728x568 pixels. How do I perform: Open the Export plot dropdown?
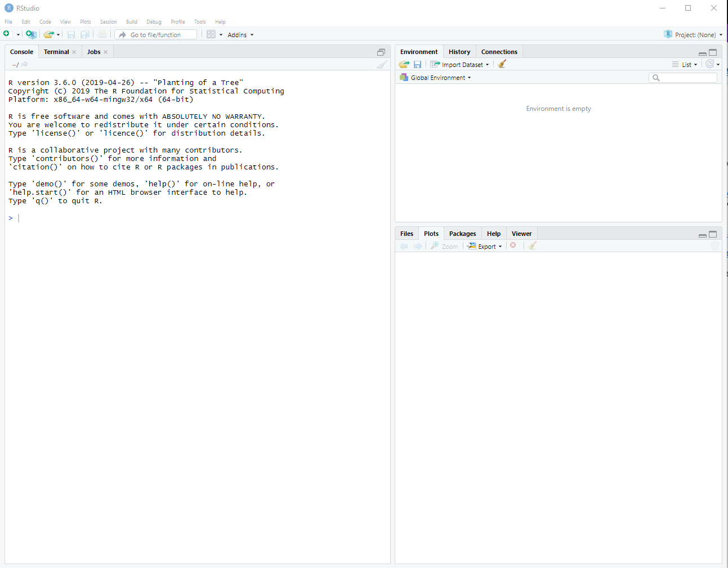[485, 246]
